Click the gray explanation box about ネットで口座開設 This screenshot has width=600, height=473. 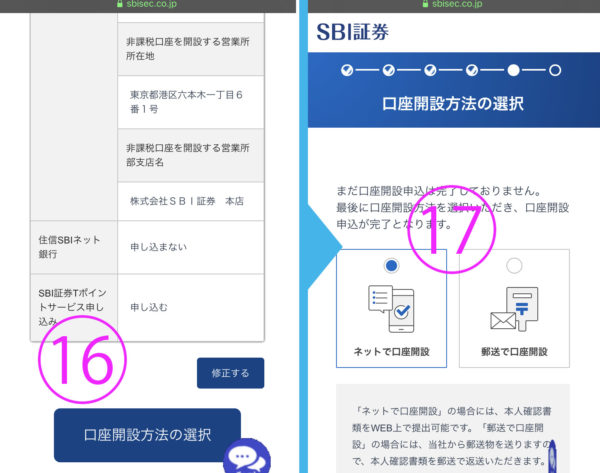click(453, 429)
